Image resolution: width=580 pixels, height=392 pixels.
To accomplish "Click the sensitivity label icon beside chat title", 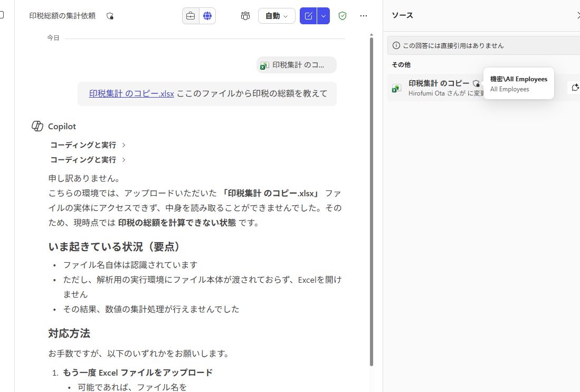I will pos(110,16).
